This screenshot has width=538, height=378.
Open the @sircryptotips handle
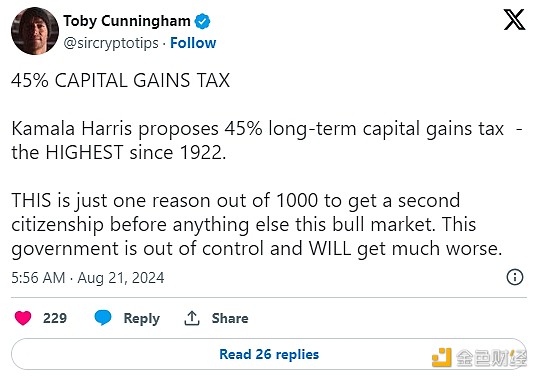click(111, 44)
